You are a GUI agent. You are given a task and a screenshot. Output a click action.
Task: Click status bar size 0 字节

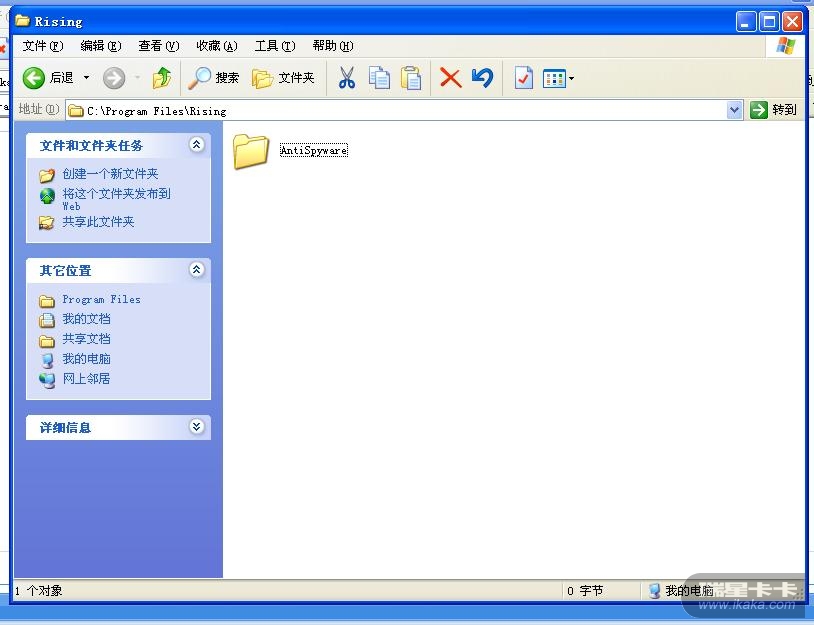[x=585, y=591]
